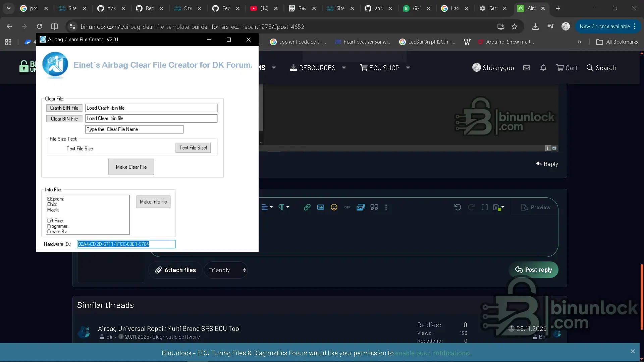The height and width of the screenshot is (362, 644).
Task: Insert a link in the reply editor
Action: pos(307,207)
